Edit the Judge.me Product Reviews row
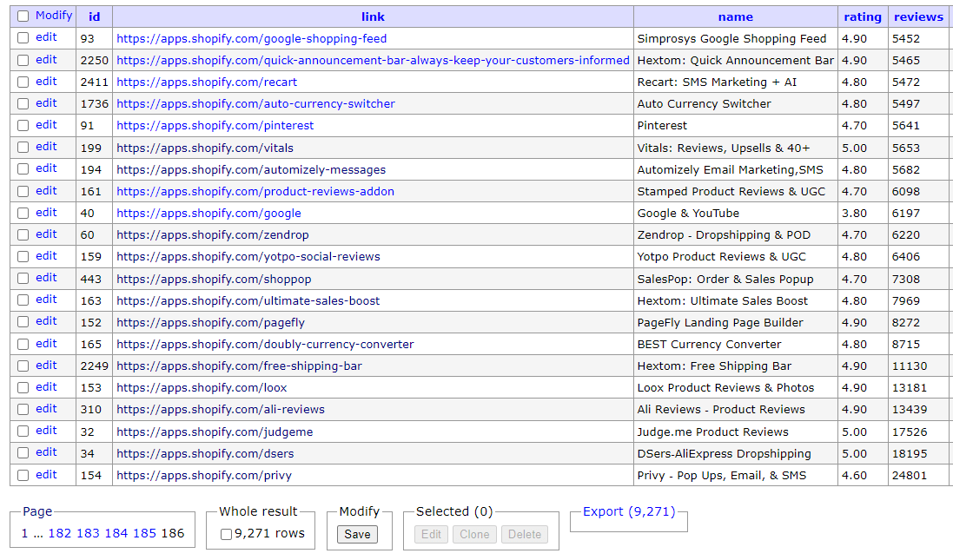 pos(46,431)
